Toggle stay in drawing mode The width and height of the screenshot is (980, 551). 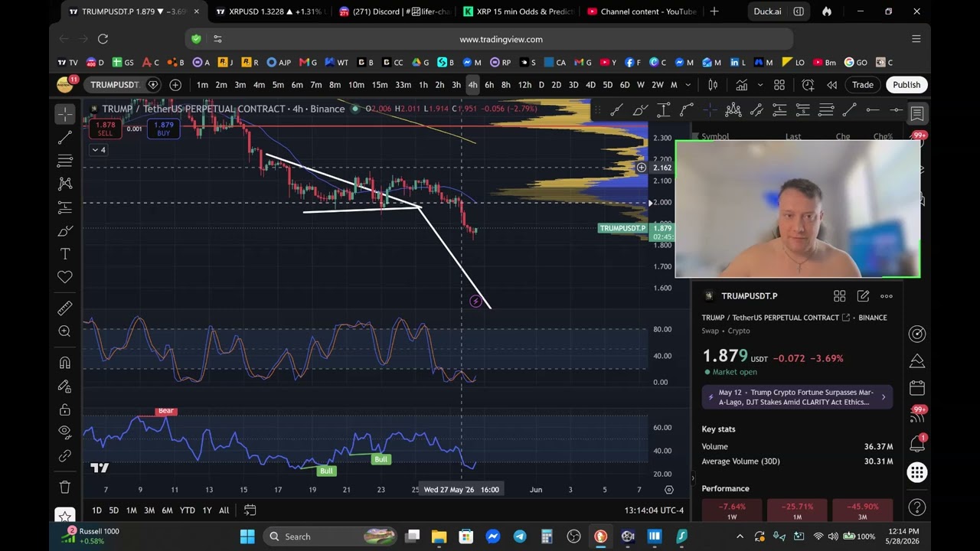click(x=65, y=386)
